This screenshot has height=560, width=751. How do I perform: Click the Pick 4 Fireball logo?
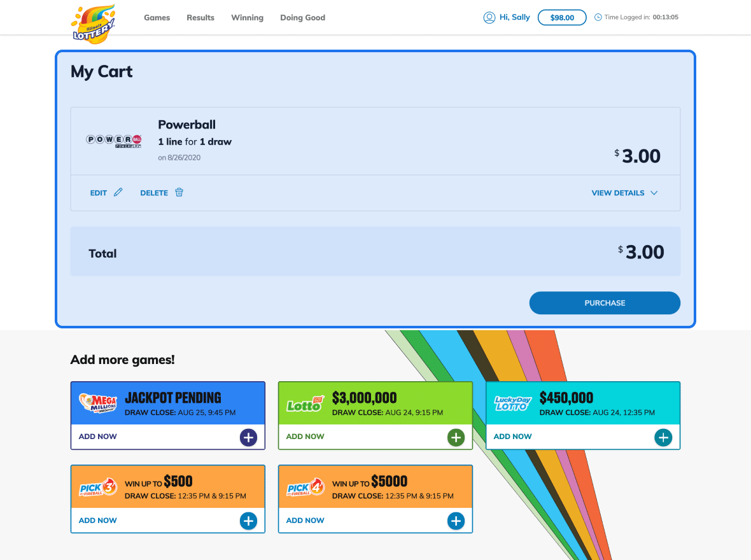(305, 487)
